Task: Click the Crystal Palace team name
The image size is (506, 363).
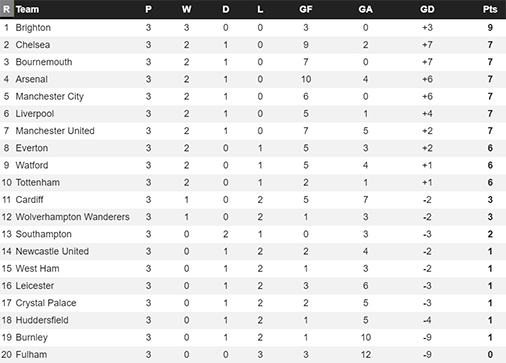Action: (x=46, y=303)
